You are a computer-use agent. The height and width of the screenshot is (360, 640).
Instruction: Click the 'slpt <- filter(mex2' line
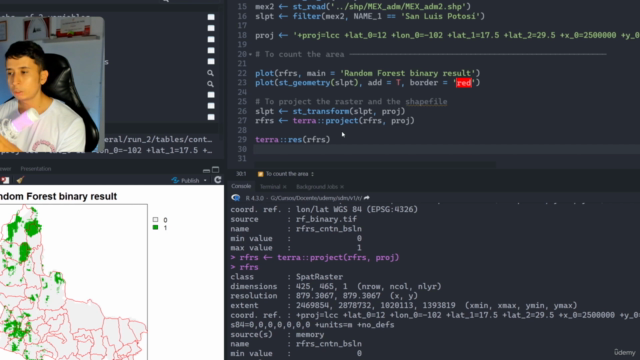(370, 16)
